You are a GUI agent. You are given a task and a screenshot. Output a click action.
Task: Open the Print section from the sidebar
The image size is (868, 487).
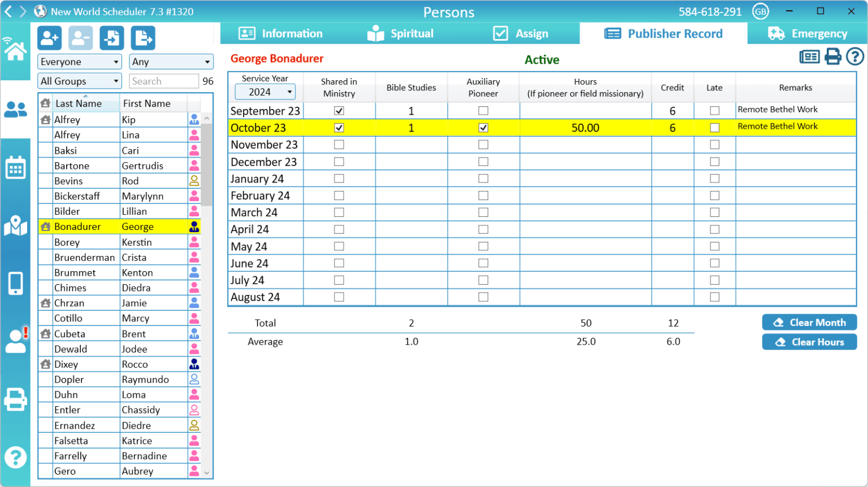[x=15, y=400]
